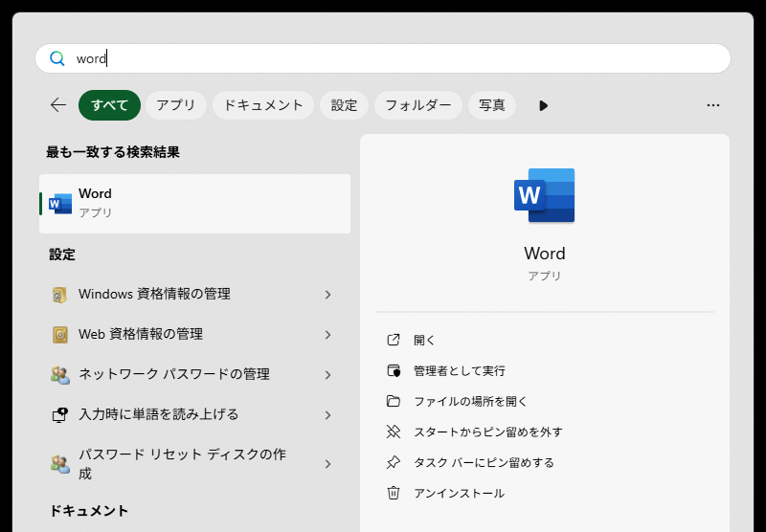Switch to the フォルダー filter tab
Image resolution: width=766 pixels, height=532 pixels.
(x=418, y=105)
